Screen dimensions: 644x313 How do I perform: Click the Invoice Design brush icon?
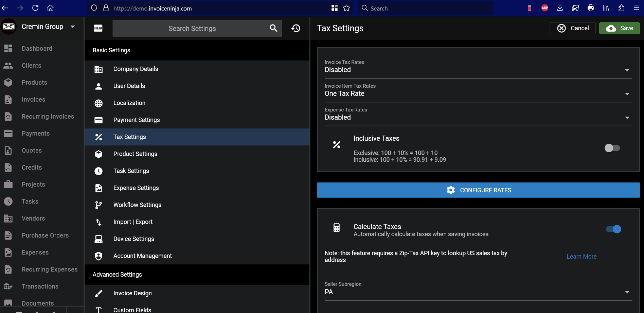pos(99,293)
